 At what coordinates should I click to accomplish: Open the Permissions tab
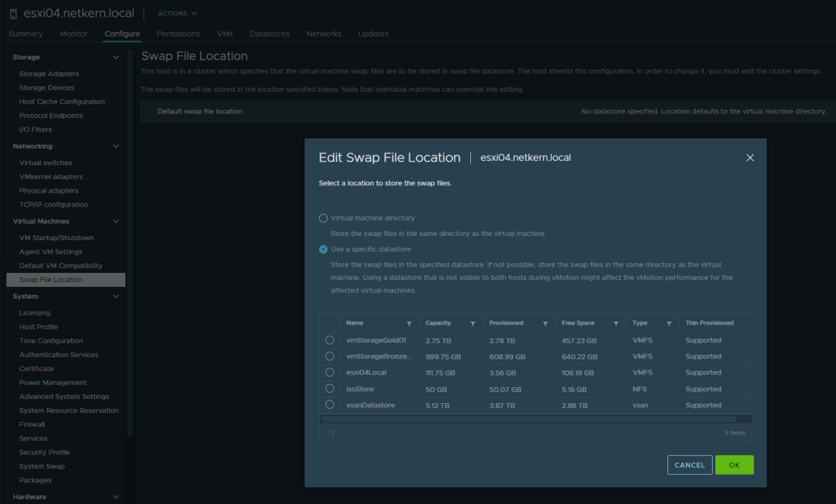click(x=178, y=33)
